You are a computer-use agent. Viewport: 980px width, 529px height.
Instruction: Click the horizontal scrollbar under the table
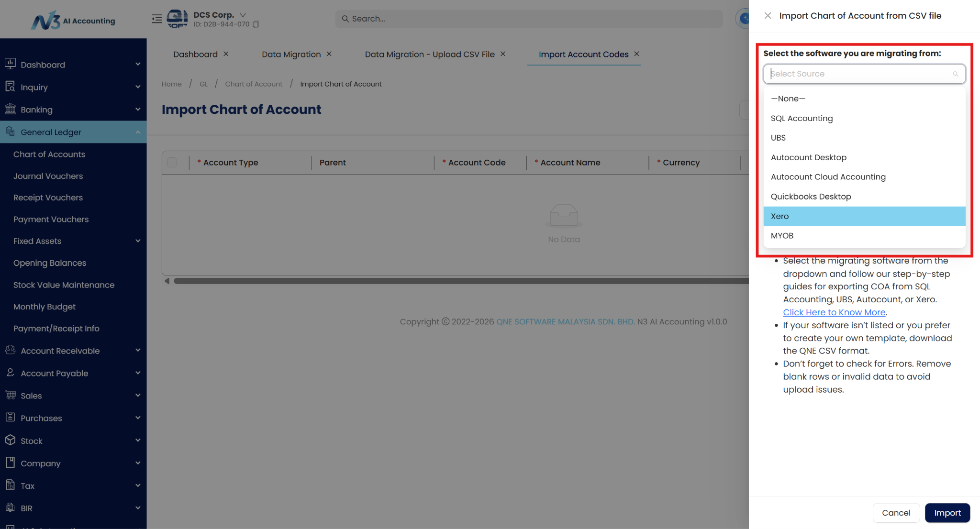pos(459,281)
